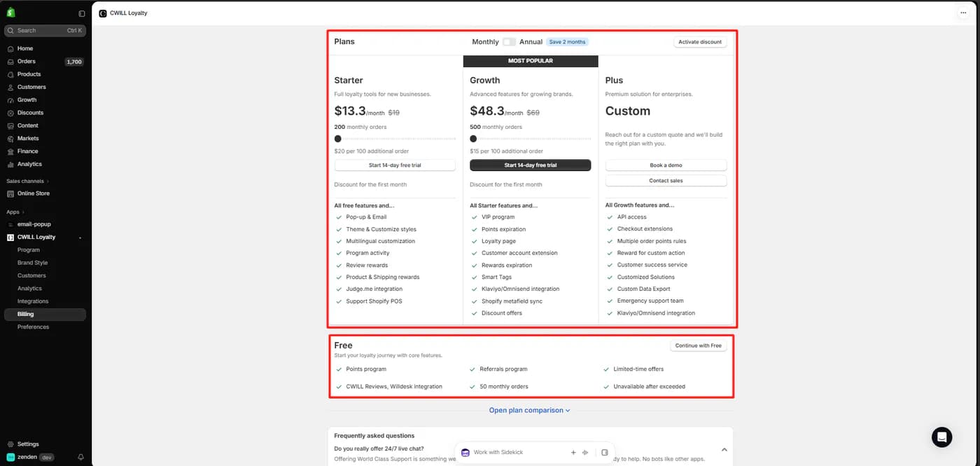Screen dimensions: 980x466
Task: Click the Sidekick avatar icon
Action: pyautogui.click(x=465, y=453)
